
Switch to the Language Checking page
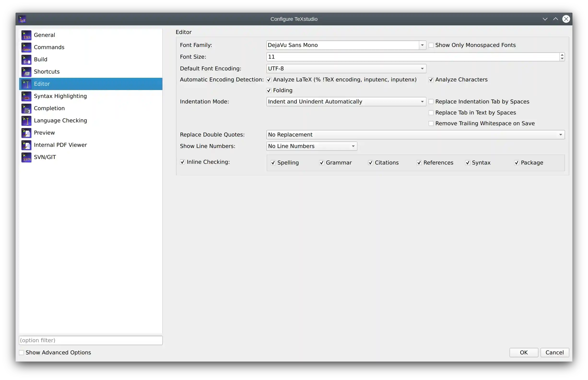point(60,120)
